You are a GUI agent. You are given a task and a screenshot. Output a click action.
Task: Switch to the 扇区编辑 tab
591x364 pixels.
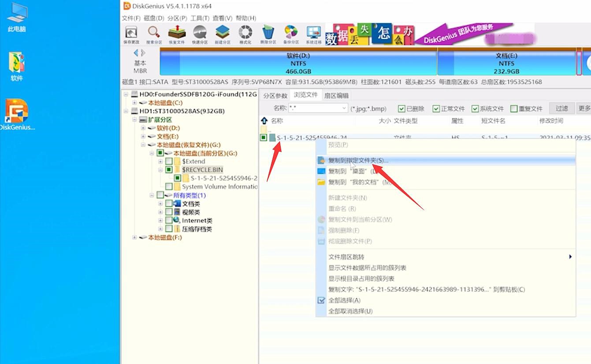pyautogui.click(x=337, y=96)
